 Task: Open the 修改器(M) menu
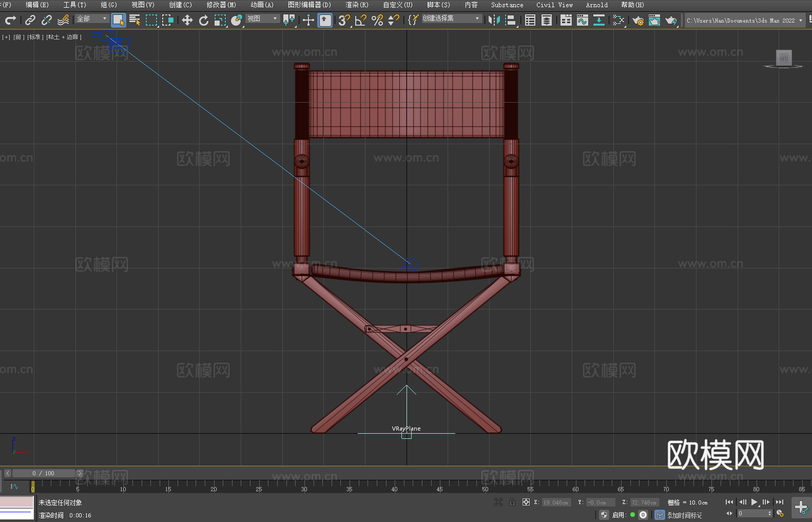pos(221,5)
